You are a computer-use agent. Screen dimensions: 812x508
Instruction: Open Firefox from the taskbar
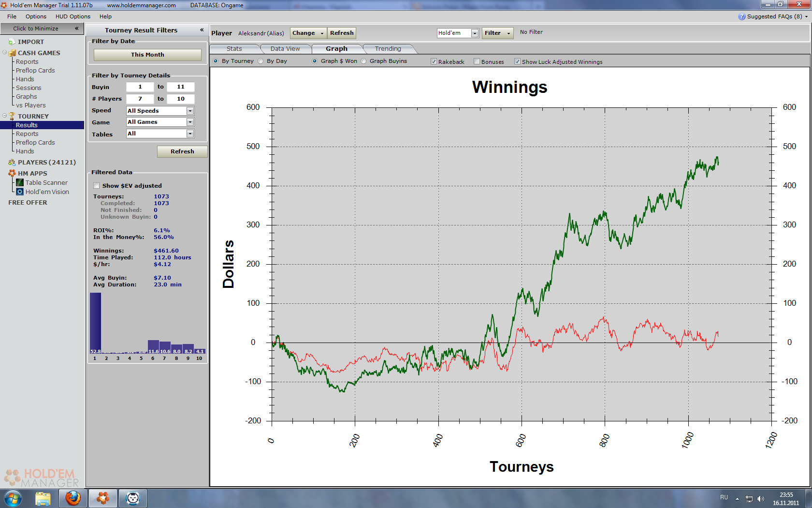(x=73, y=498)
